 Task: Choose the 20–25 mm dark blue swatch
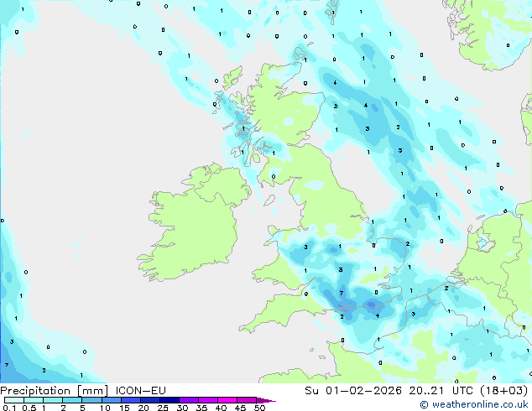coord(150,400)
